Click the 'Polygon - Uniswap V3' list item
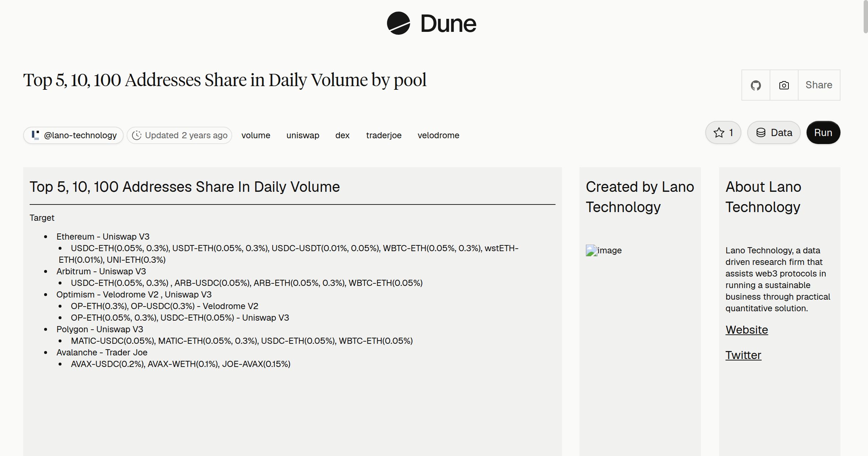Image resolution: width=868 pixels, height=456 pixels. point(99,329)
